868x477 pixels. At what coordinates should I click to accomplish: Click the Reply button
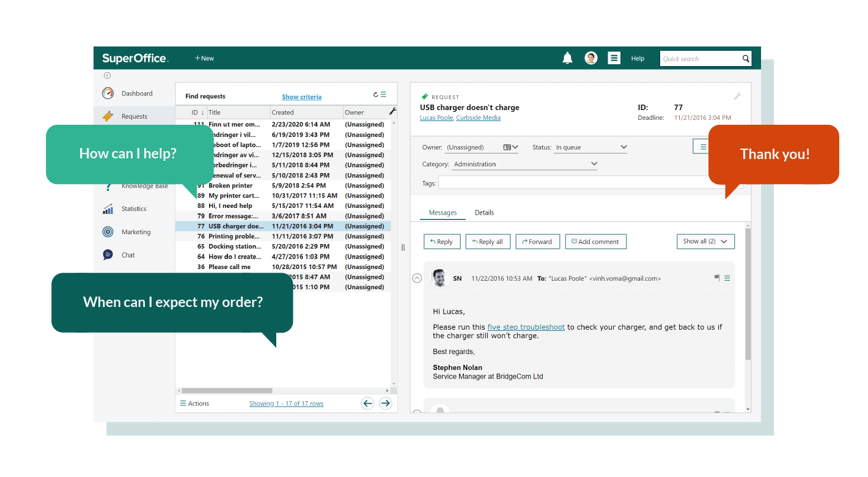(x=442, y=242)
